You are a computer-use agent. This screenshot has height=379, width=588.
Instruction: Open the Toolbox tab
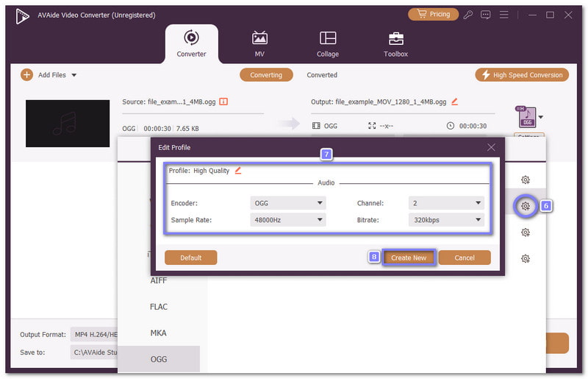[395, 44]
